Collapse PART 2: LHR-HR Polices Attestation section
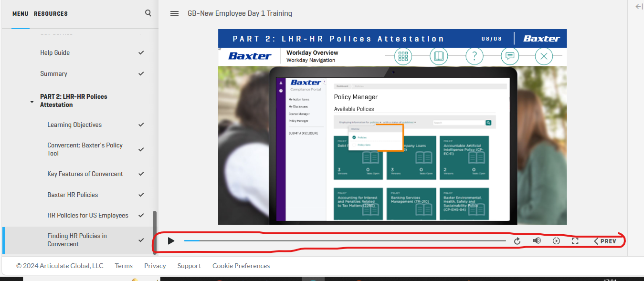 [32, 102]
